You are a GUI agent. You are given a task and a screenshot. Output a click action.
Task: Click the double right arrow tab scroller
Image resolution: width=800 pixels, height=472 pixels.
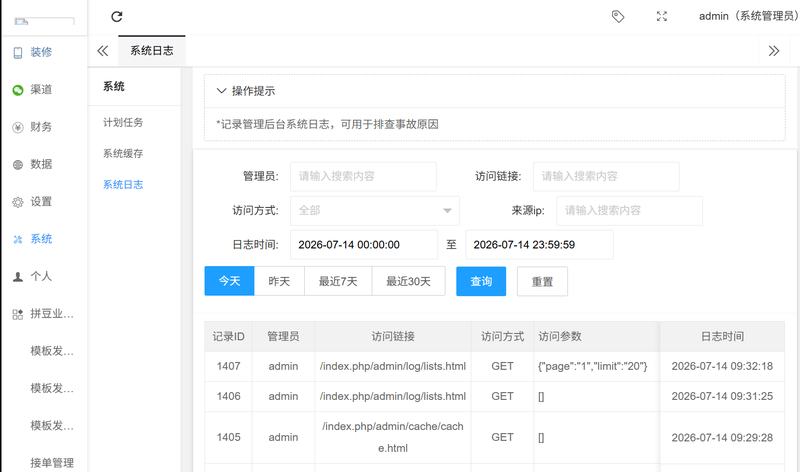774,51
